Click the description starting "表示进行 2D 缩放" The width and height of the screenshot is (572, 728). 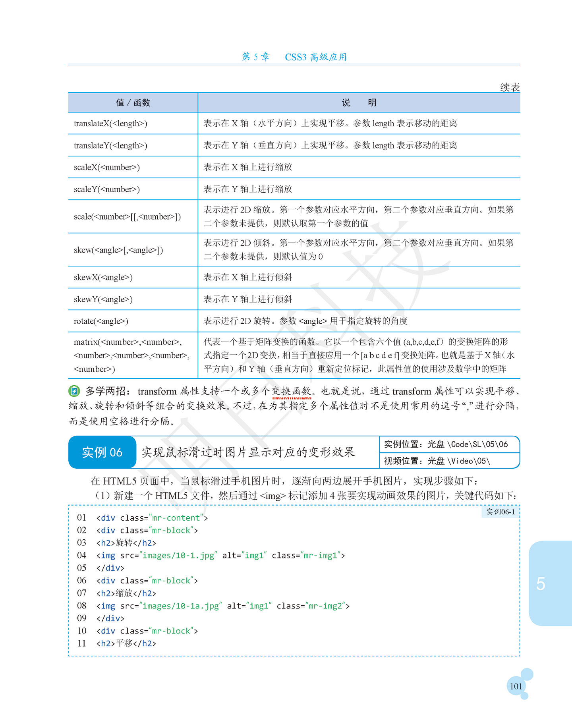359,216
